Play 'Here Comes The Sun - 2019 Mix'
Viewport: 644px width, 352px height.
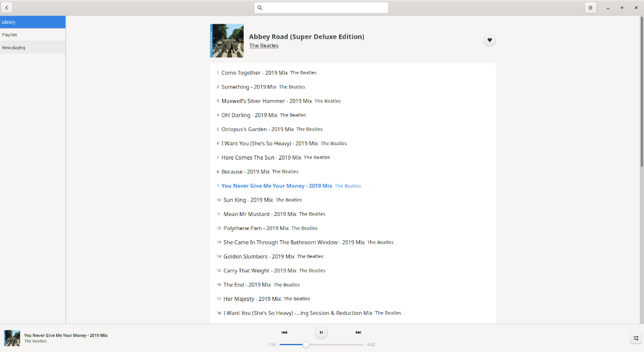coord(353,157)
